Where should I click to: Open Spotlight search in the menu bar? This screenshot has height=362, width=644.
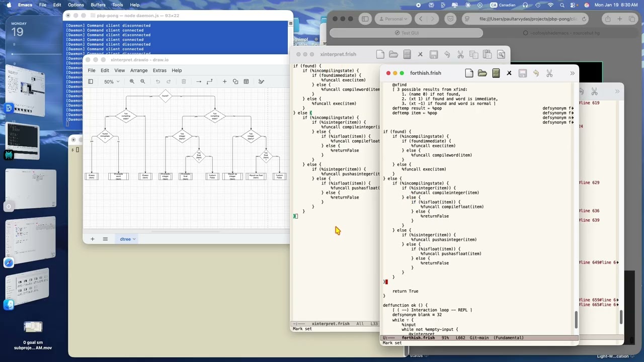[x=562, y=5]
